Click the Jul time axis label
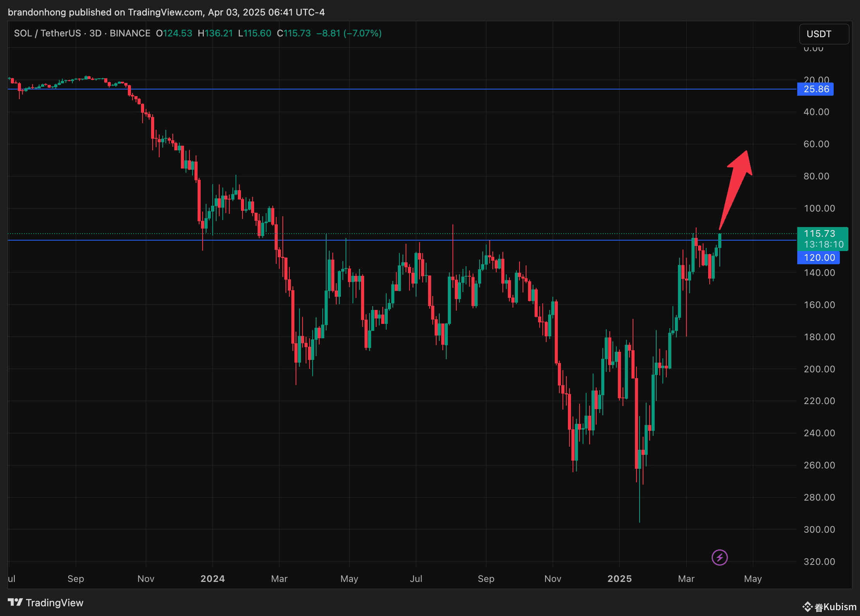 416,579
